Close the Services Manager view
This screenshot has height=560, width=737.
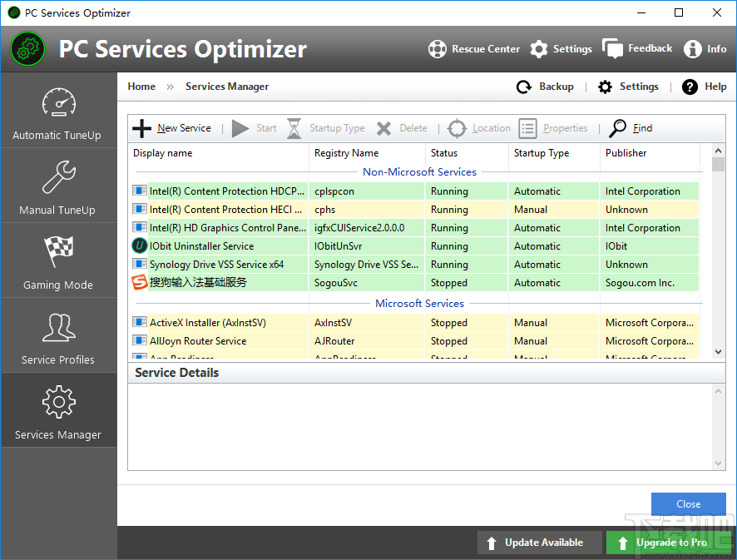[x=688, y=503]
